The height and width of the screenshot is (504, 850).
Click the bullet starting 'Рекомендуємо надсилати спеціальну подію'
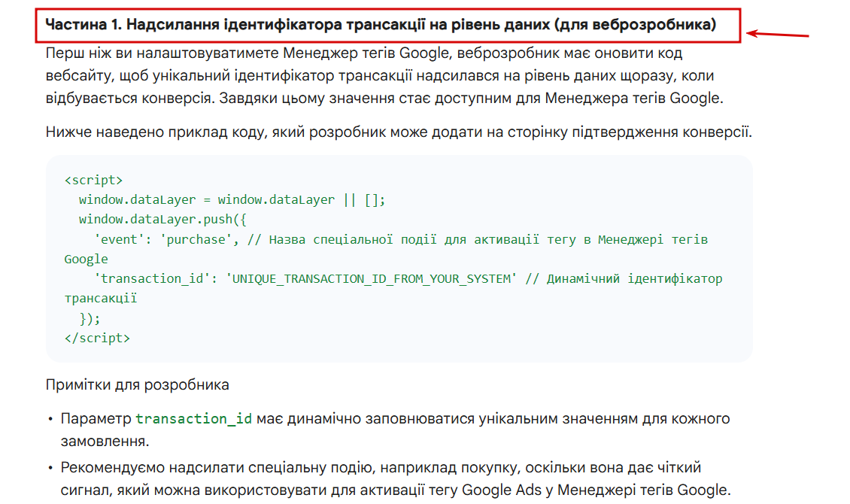pyautogui.click(x=396, y=478)
